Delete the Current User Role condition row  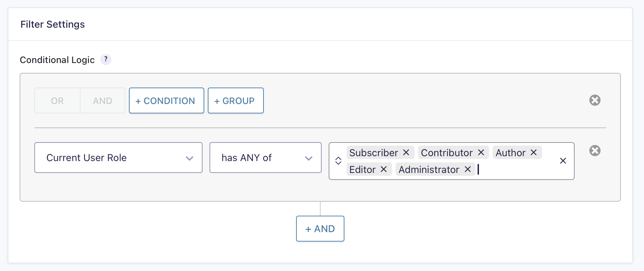point(595,151)
